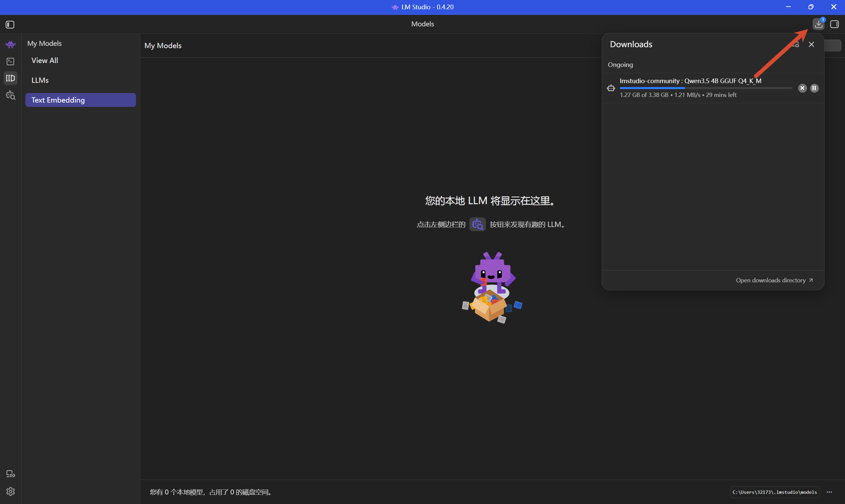
Task: Close the Downloads panel
Action: pyautogui.click(x=811, y=45)
